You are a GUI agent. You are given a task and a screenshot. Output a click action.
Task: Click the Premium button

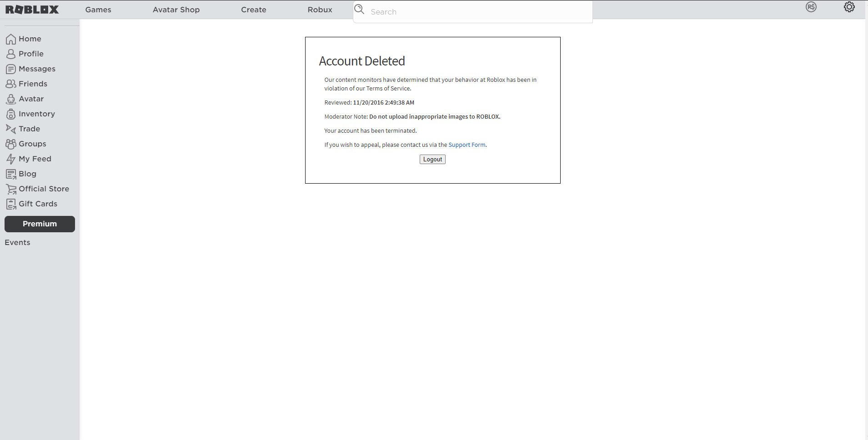(x=40, y=224)
